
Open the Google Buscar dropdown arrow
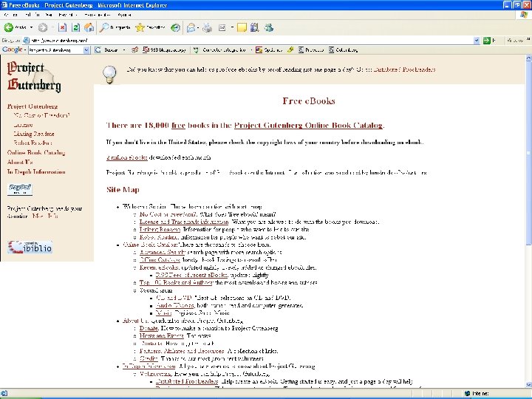pyautogui.click(x=124, y=50)
